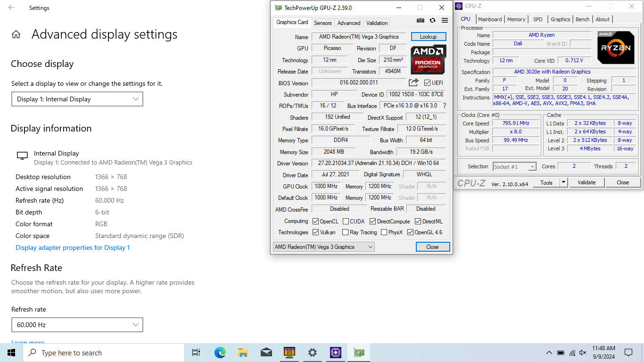This screenshot has height=362, width=644.
Task: Open File Explorer from taskbar
Action: [x=243, y=353]
